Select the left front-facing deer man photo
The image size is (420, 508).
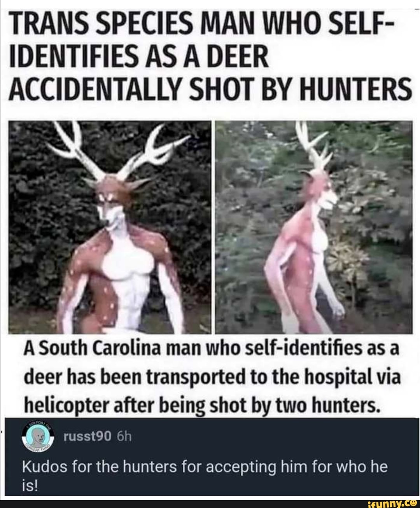pyautogui.click(x=109, y=227)
